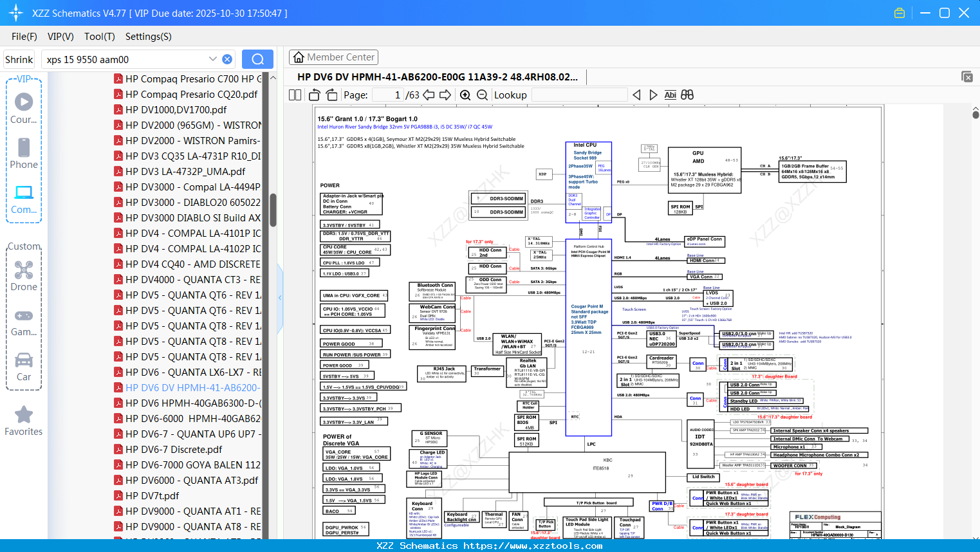Image resolution: width=980 pixels, height=552 pixels.
Task: Find the previous lookup match
Action: [636, 95]
